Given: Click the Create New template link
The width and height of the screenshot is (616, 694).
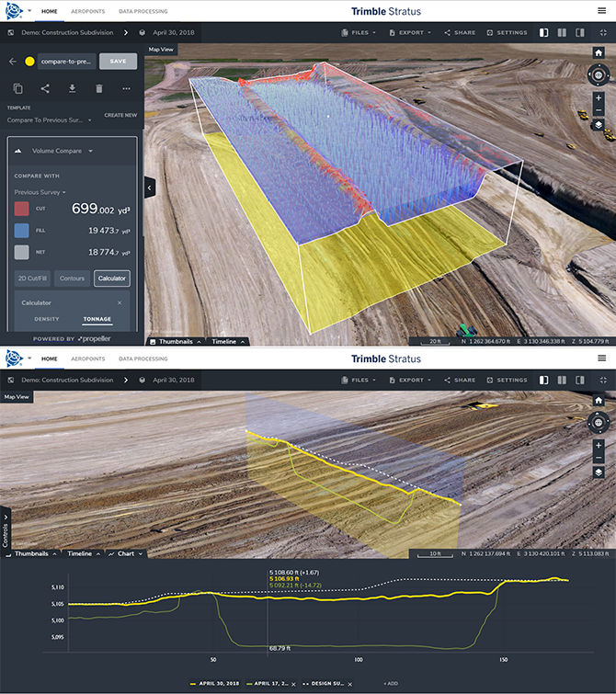Looking at the screenshot, I should point(120,115).
